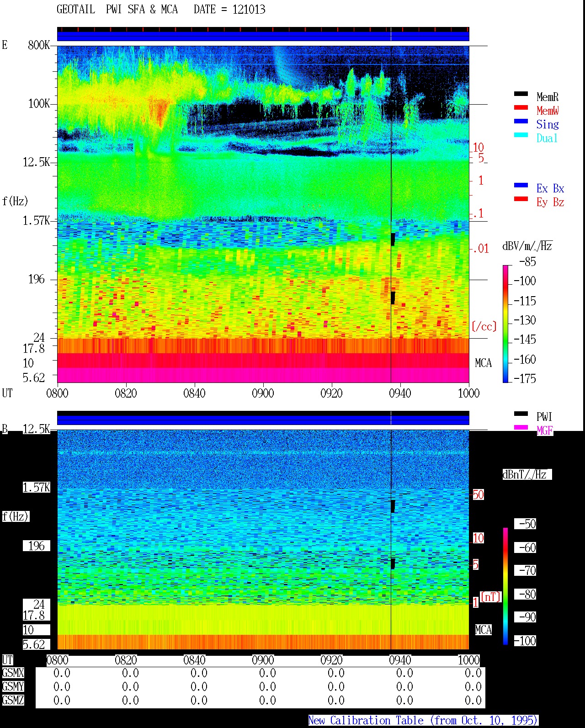Select the "Ex Bx" legend text
The width and height of the screenshot is (585, 728).
550,188
